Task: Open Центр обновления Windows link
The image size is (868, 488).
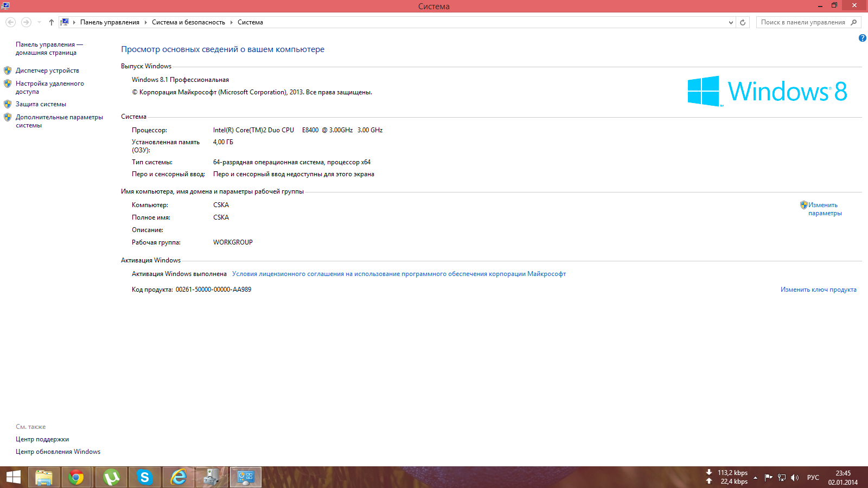Action: (x=58, y=452)
